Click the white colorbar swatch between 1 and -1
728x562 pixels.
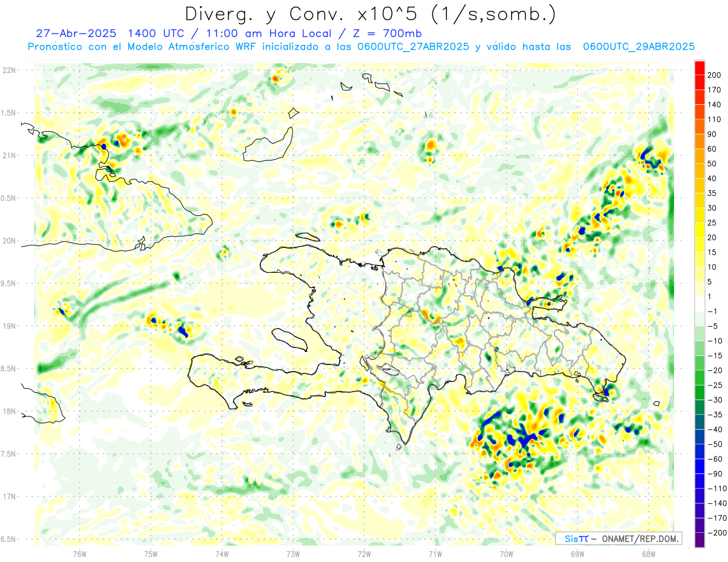tap(699, 304)
